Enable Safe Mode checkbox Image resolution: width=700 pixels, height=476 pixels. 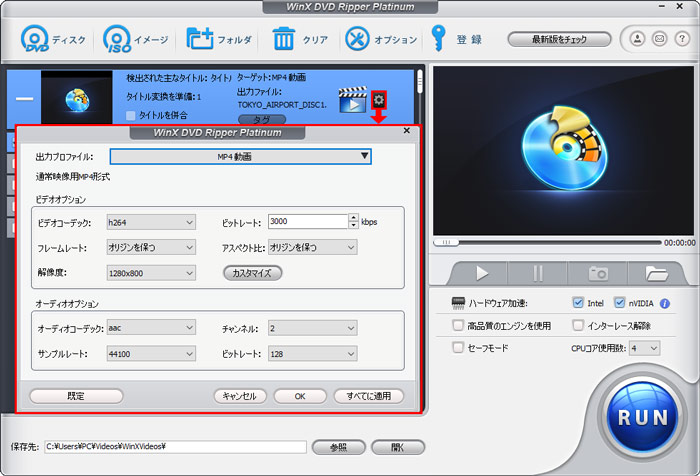458,347
